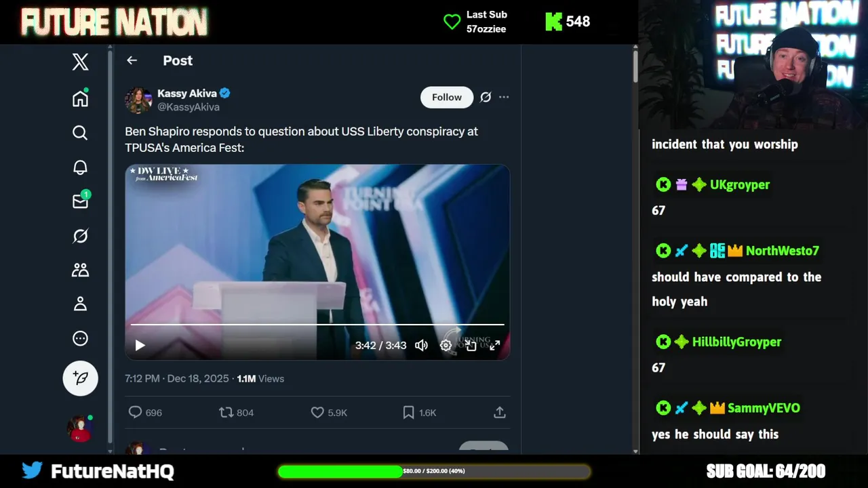Click the post scrollbar on the page

click(635, 68)
